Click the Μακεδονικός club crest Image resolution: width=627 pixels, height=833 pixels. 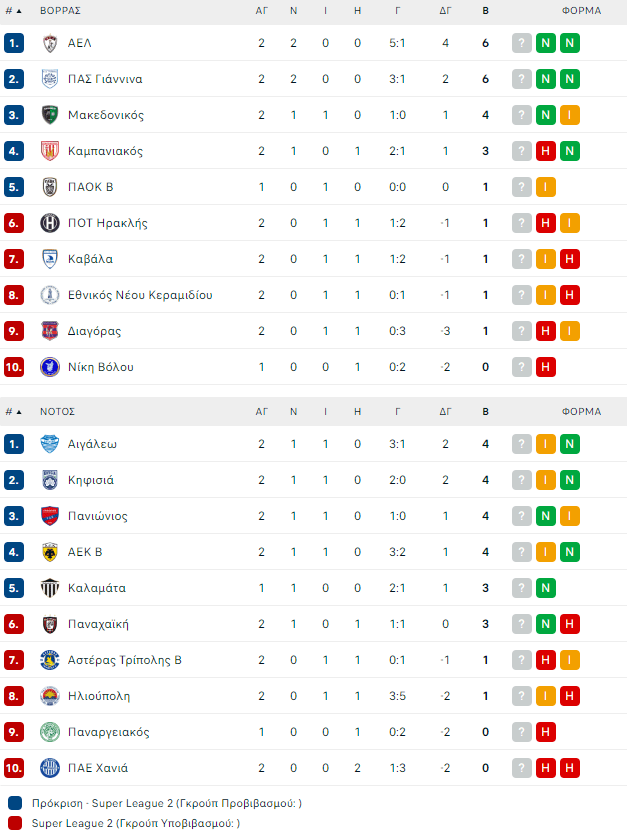click(50, 115)
